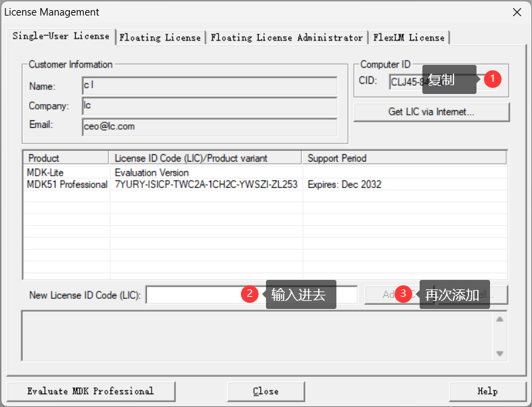
Task: Click the 再次添加 annotation label
Action: point(454,295)
